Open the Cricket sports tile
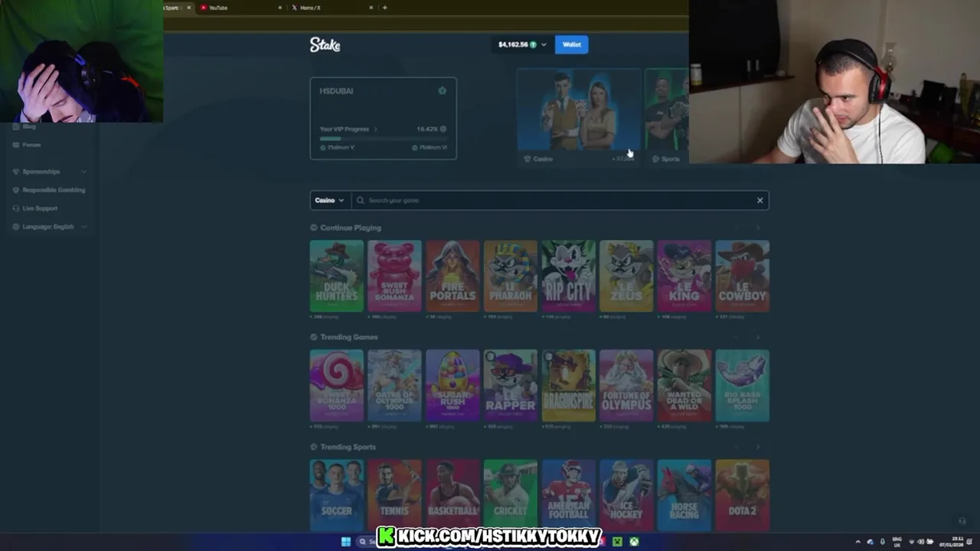The height and width of the screenshot is (551, 980). coord(511,494)
